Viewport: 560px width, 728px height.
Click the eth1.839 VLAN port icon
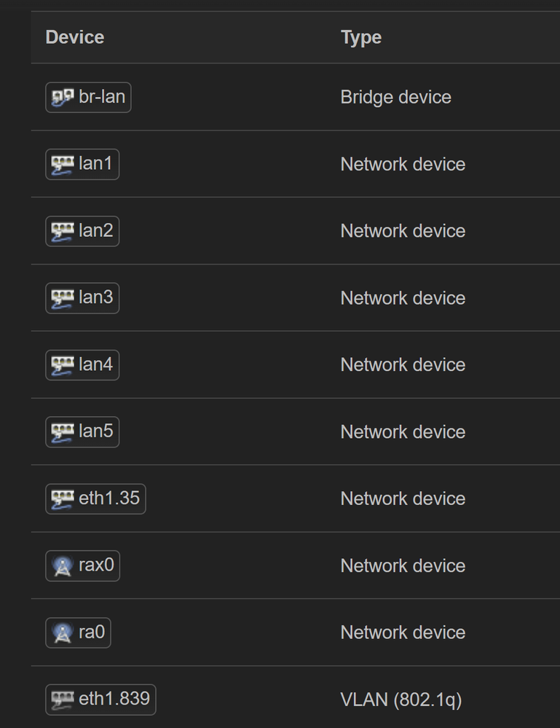62,700
